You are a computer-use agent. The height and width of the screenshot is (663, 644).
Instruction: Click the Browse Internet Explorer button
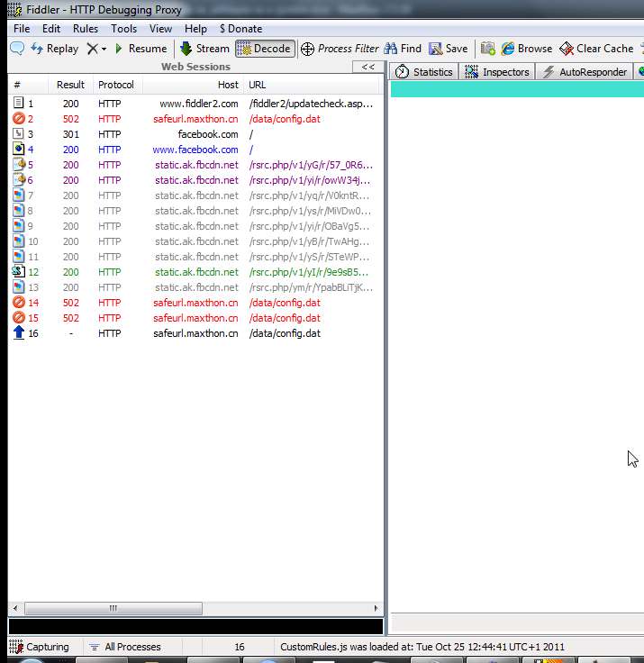tap(527, 49)
